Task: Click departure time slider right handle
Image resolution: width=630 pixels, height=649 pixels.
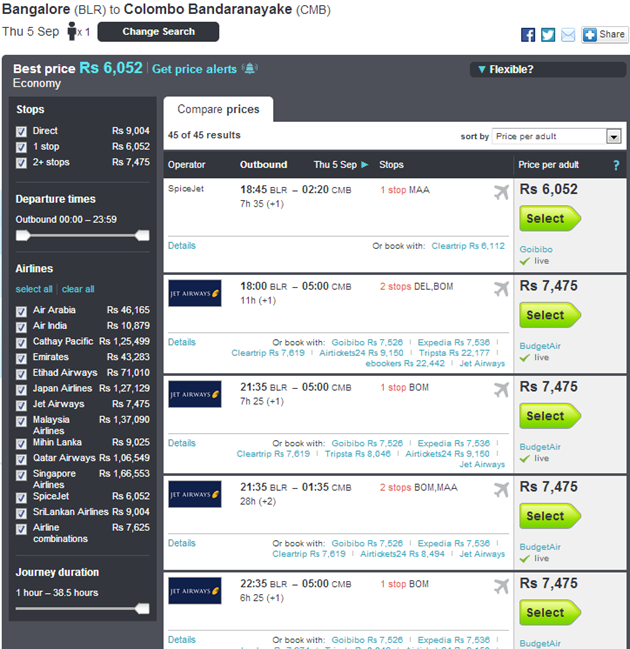Action: click(142, 236)
